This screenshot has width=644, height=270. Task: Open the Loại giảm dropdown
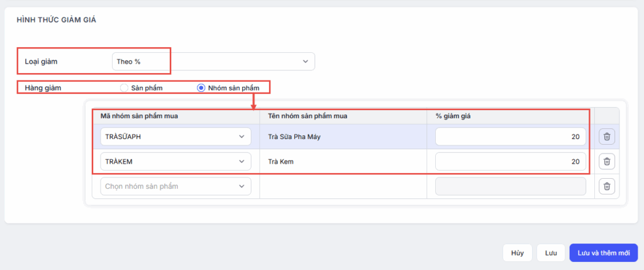point(213,62)
